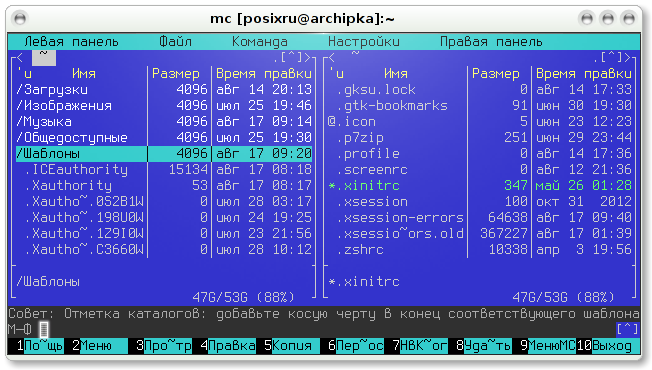Sort right panel by Время правки column
This screenshot has width=652, height=370.
tap(584, 74)
